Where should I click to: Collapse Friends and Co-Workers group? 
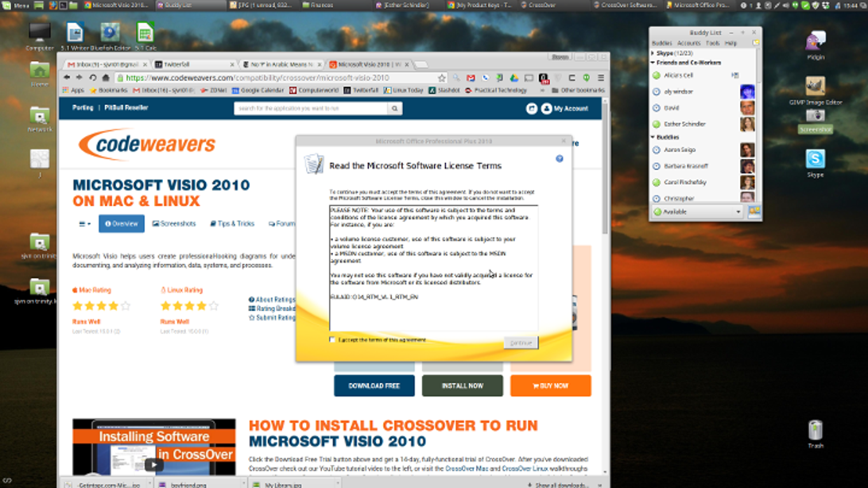(x=653, y=63)
